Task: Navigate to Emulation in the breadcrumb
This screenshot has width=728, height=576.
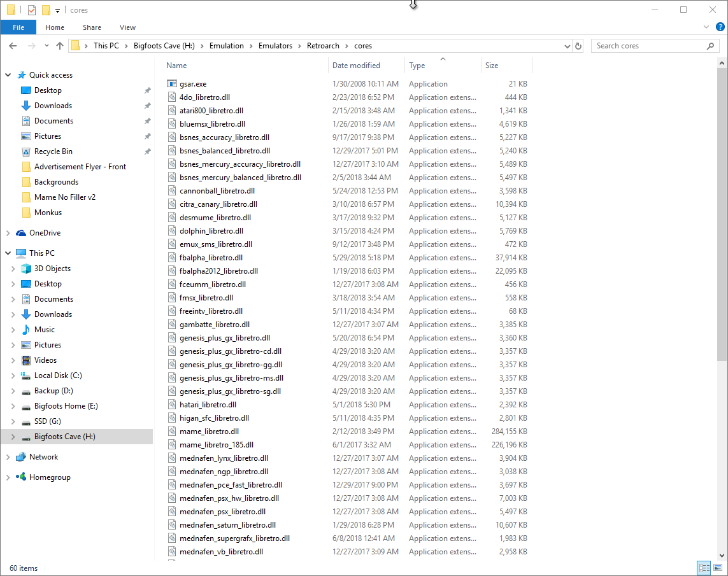Action: click(227, 46)
